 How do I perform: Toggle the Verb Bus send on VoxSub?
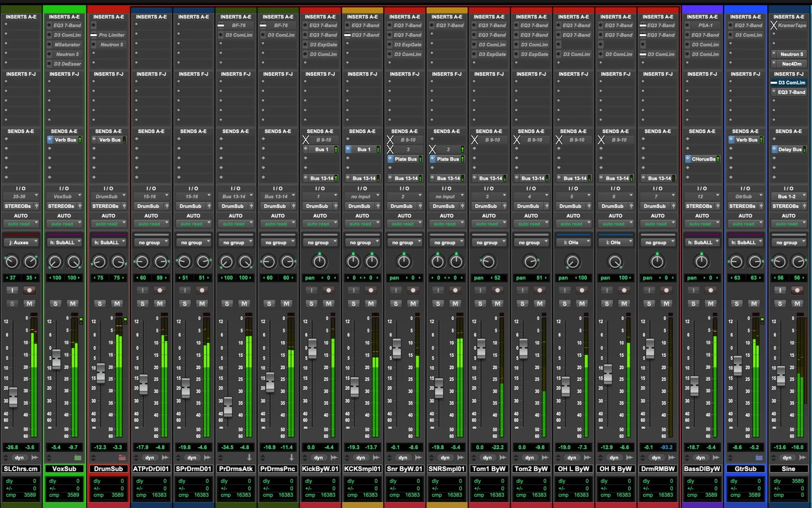(x=65, y=140)
